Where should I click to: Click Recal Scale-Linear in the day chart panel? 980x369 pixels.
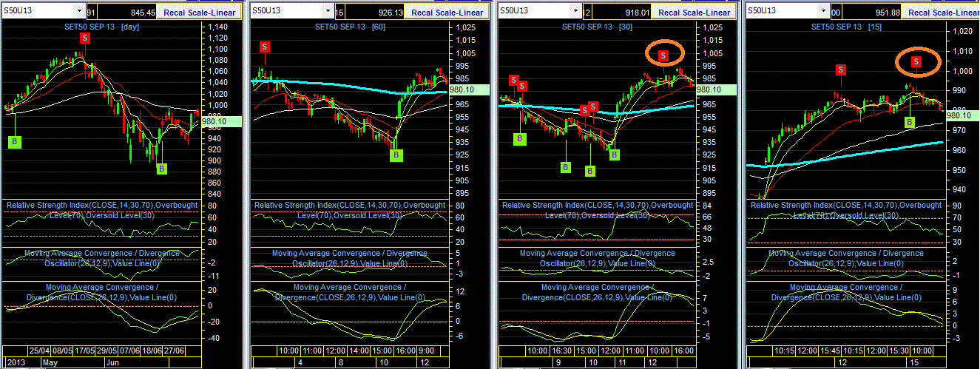[x=199, y=13]
